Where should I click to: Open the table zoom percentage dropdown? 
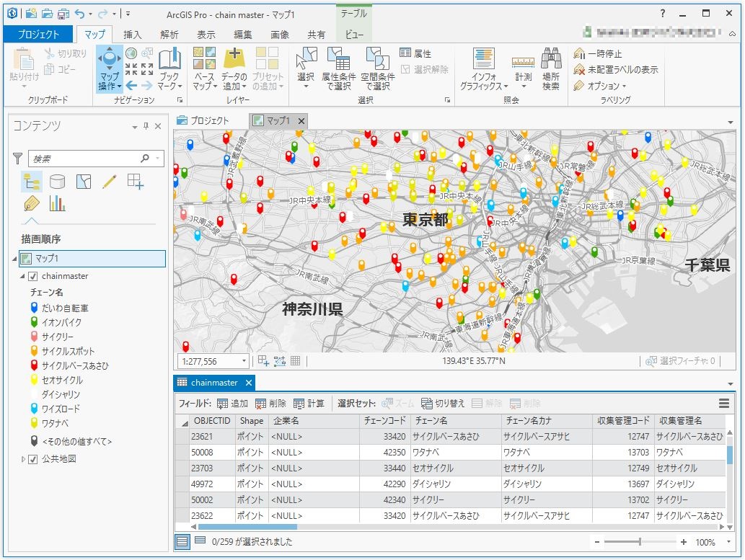tap(729, 542)
